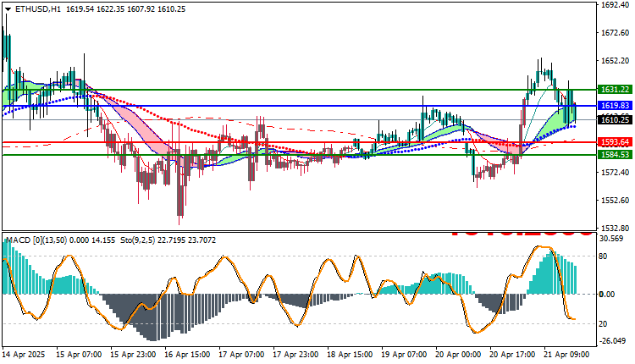
Task: Click the 16 Apr 15:00 time label
Action: pyautogui.click(x=187, y=355)
